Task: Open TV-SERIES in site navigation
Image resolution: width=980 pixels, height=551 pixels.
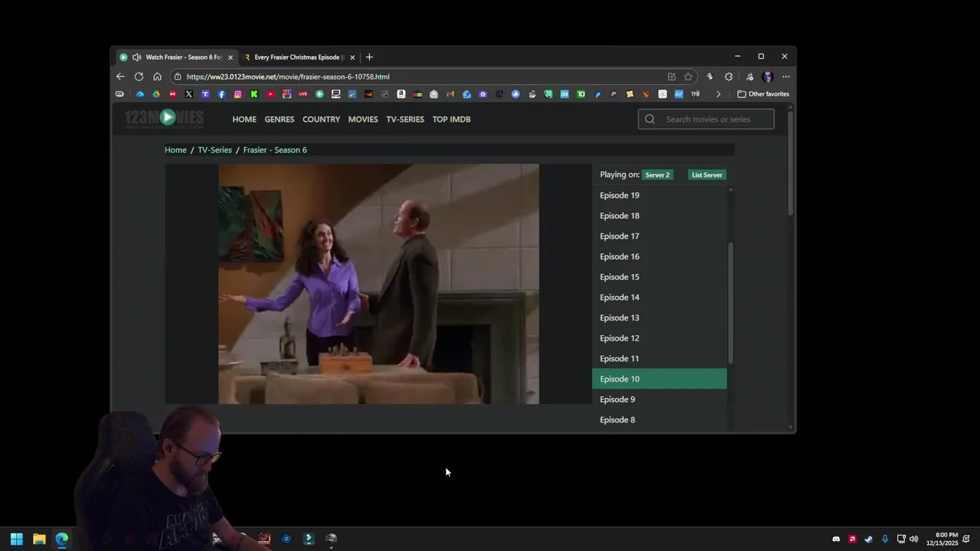Action: (x=405, y=119)
